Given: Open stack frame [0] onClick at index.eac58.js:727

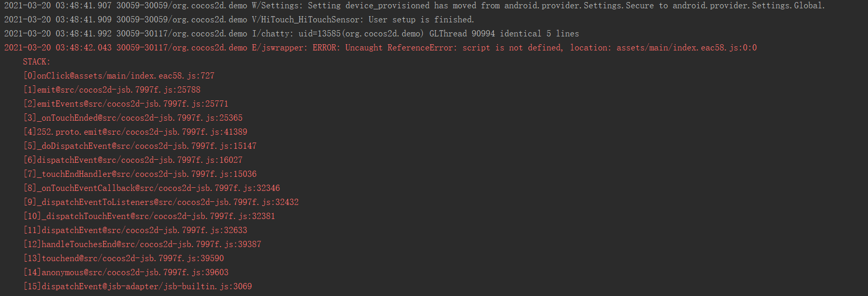Looking at the screenshot, I should [118, 76].
